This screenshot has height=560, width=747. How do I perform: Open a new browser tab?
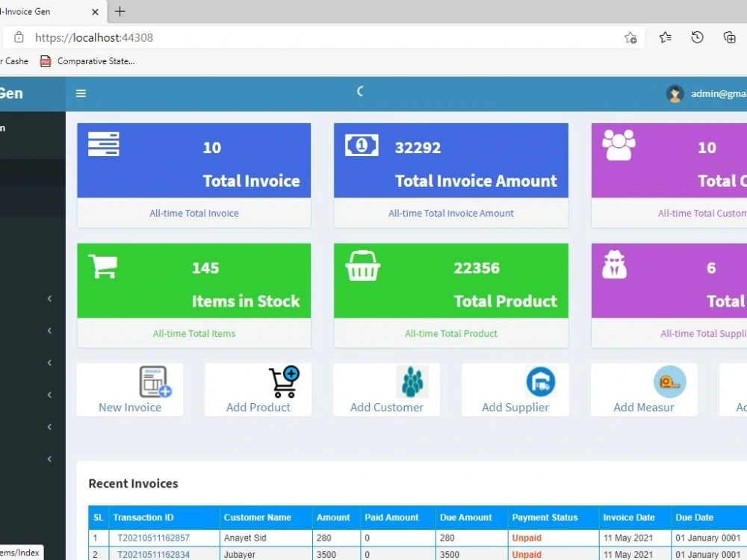point(120,12)
